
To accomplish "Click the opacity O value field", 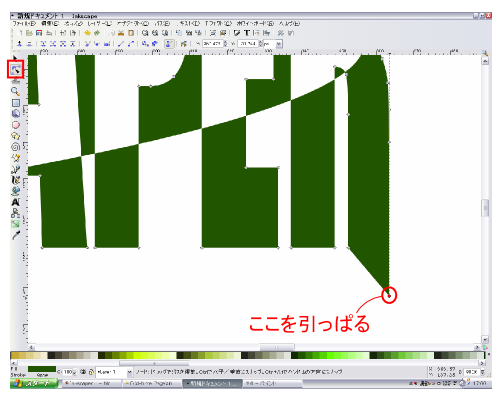I will (68, 372).
